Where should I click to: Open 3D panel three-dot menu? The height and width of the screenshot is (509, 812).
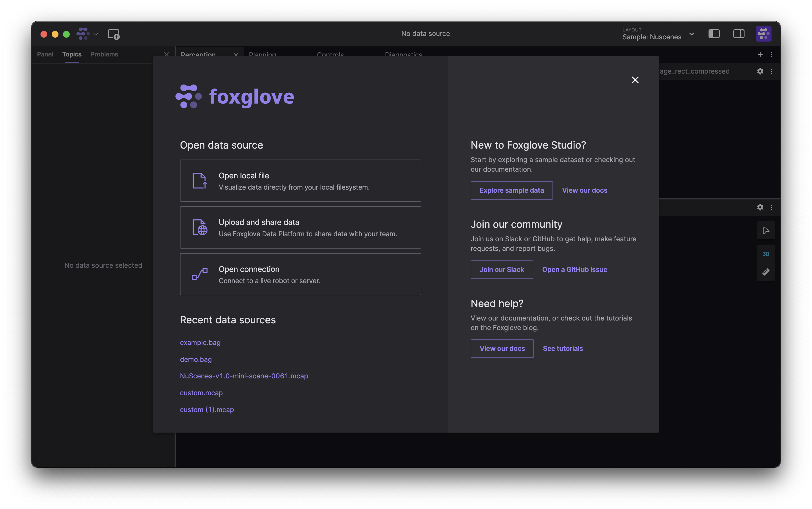coord(771,207)
